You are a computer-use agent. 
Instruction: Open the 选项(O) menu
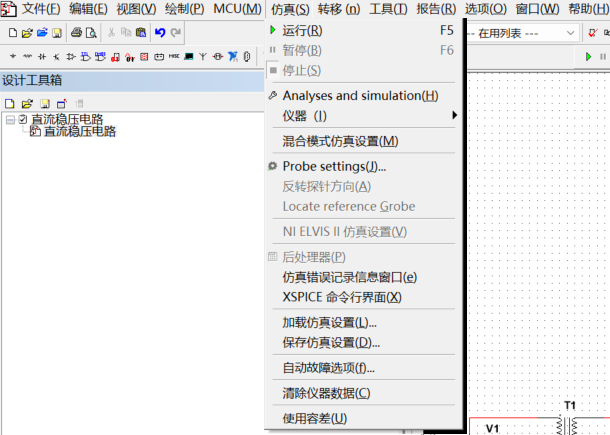click(x=486, y=9)
